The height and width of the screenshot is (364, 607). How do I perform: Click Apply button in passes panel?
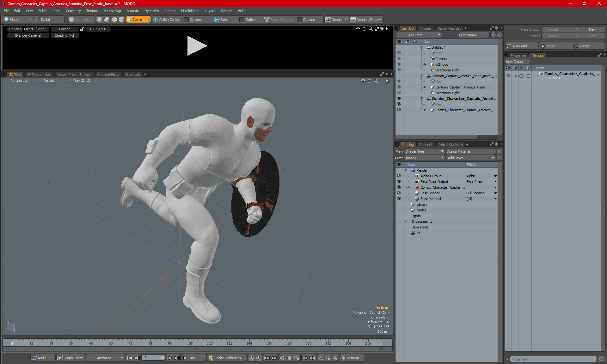coord(556,46)
